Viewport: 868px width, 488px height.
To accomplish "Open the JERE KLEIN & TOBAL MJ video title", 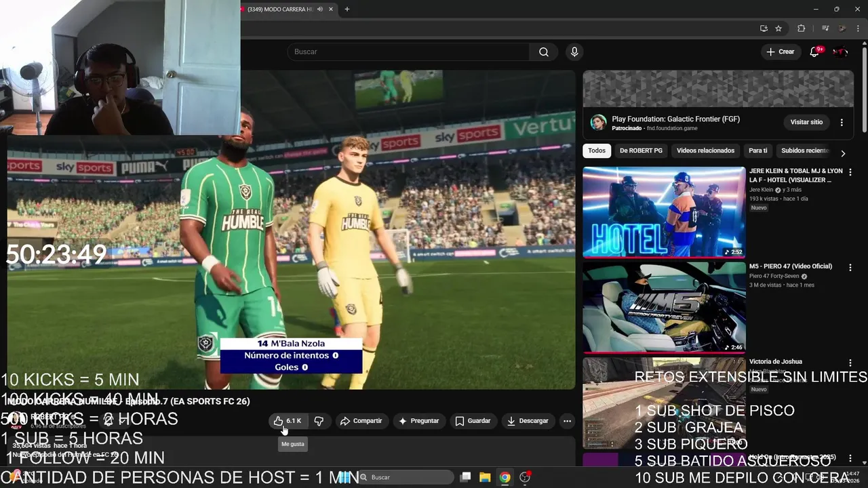I will click(x=796, y=176).
